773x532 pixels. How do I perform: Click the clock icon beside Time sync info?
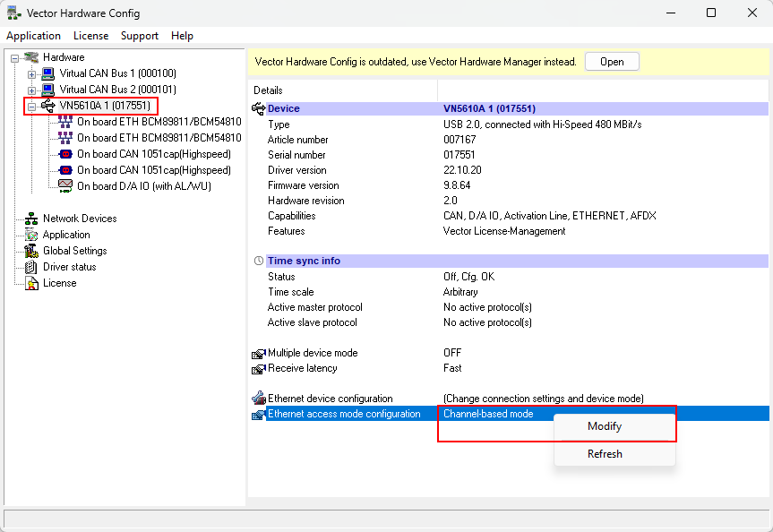coord(258,261)
